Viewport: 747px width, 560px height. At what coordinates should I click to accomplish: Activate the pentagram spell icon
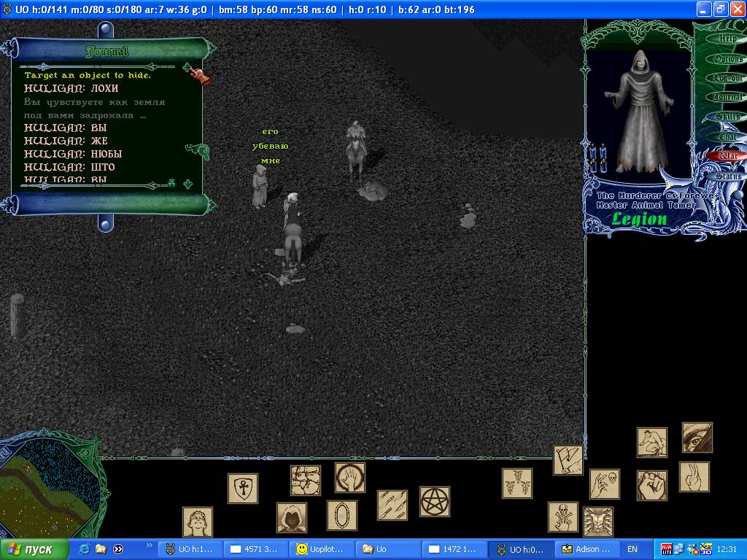[x=434, y=502]
